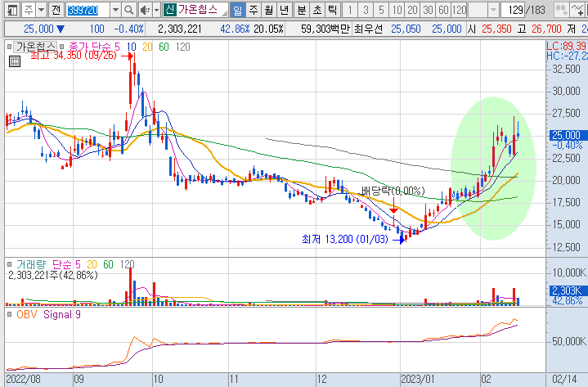Select the 주 weekly period tab
The width and height of the screenshot is (588, 387).
pyautogui.click(x=254, y=10)
